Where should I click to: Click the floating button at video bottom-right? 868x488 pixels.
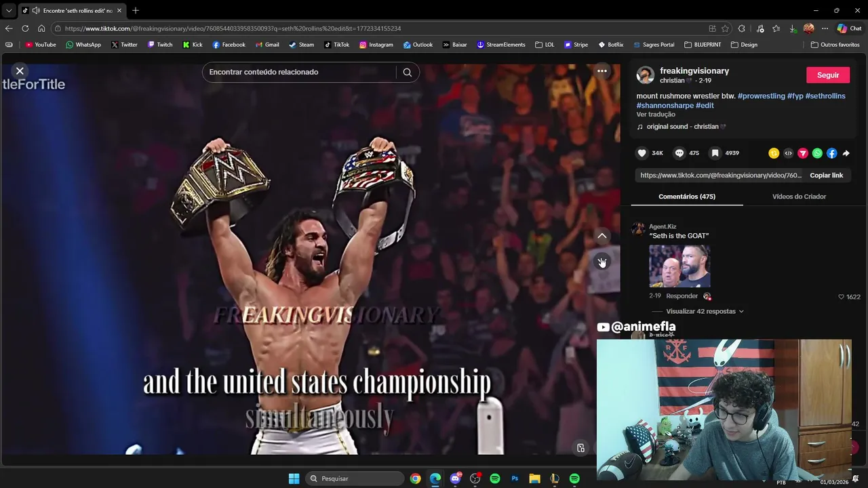pyautogui.click(x=580, y=448)
